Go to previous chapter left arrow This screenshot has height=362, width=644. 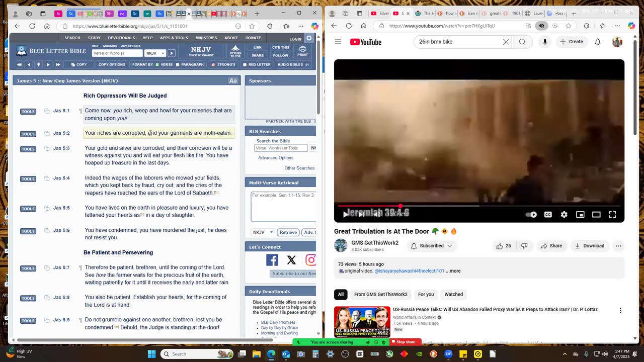[x=29, y=64]
